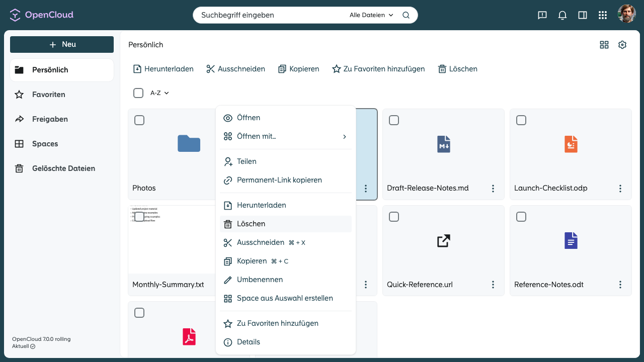Choose Zu Favoriten hinzufügen in context menu
644x362 pixels.
pyautogui.click(x=286, y=323)
